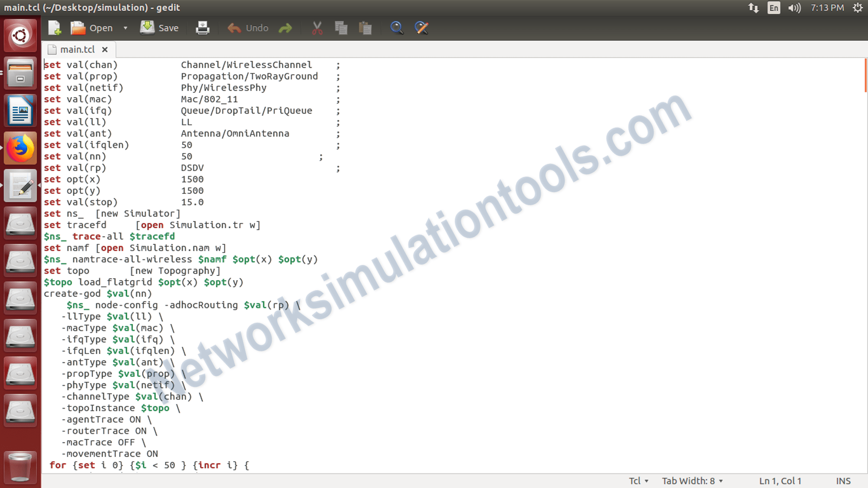Switch to the main.tcl tab
Screen dimensions: 868x488
(78, 49)
